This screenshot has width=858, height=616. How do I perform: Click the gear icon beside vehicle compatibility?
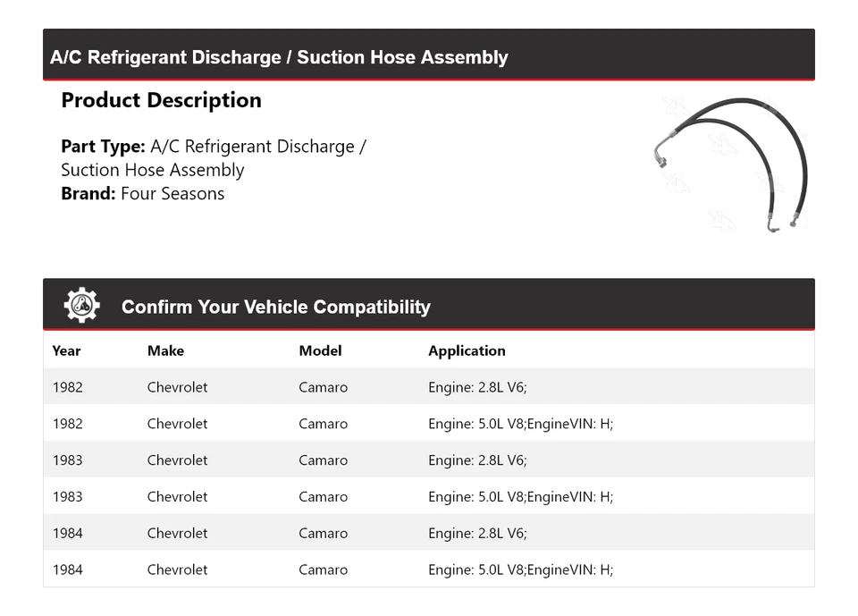pyautogui.click(x=81, y=306)
